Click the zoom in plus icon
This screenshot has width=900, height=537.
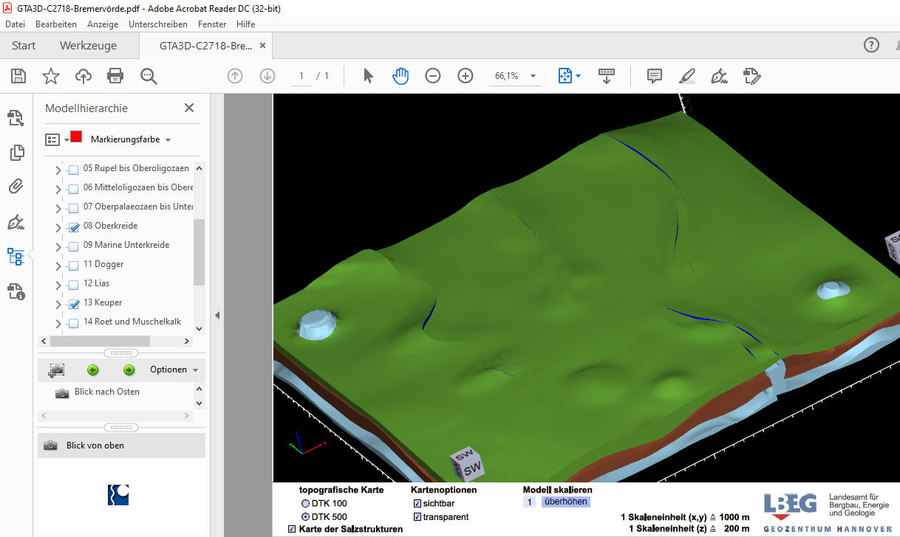pos(465,76)
